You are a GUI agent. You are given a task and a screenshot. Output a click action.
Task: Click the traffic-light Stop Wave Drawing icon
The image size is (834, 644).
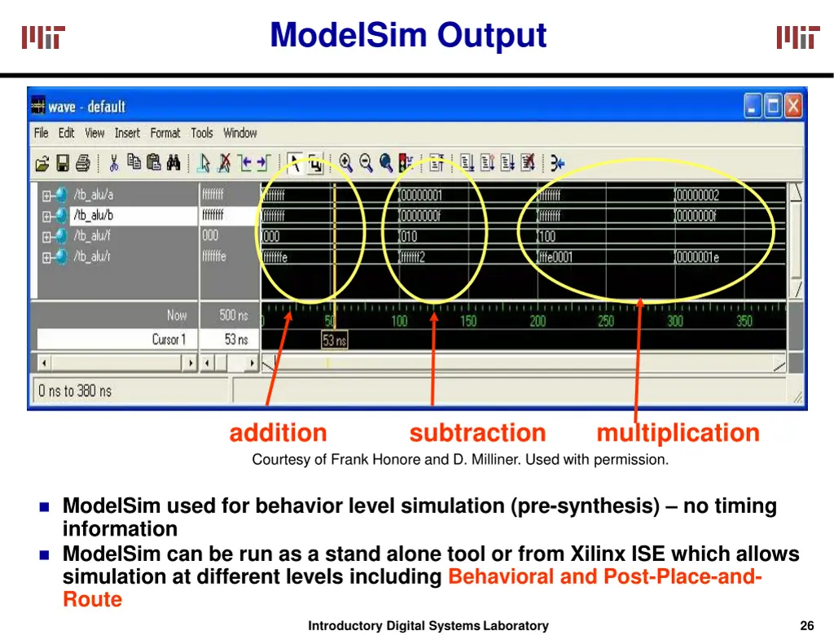406,163
